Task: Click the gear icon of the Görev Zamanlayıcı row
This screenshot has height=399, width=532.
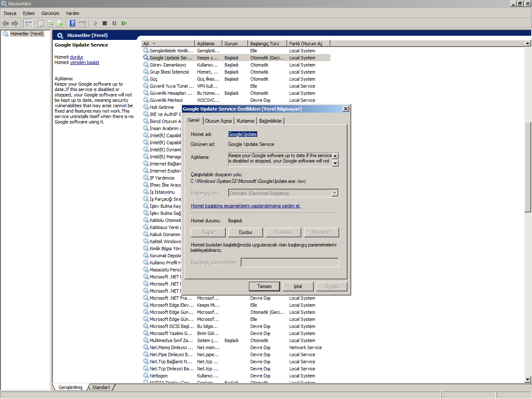Action: click(x=146, y=65)
